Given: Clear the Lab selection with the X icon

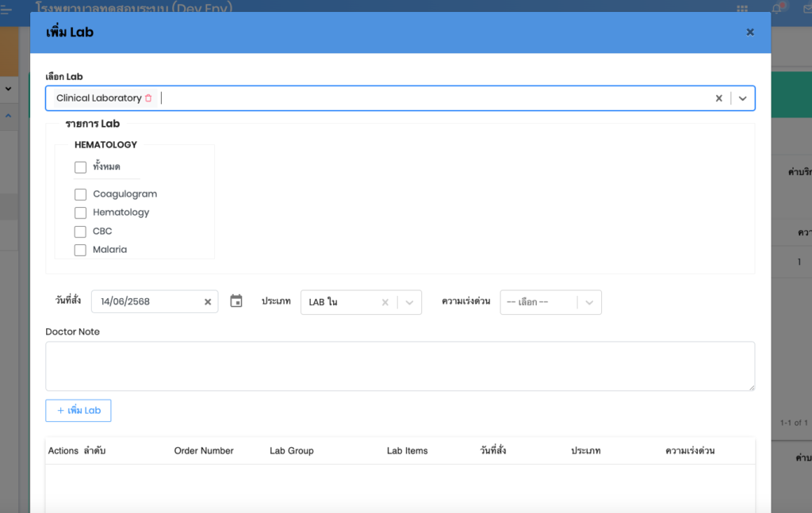Looking at the screenshot, I should coord(718,98).
